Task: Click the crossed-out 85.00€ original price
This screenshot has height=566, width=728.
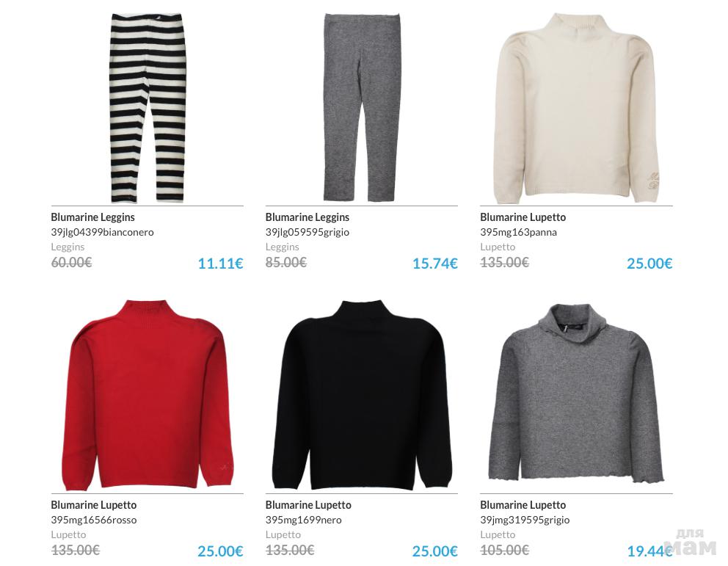Action: 286,262
